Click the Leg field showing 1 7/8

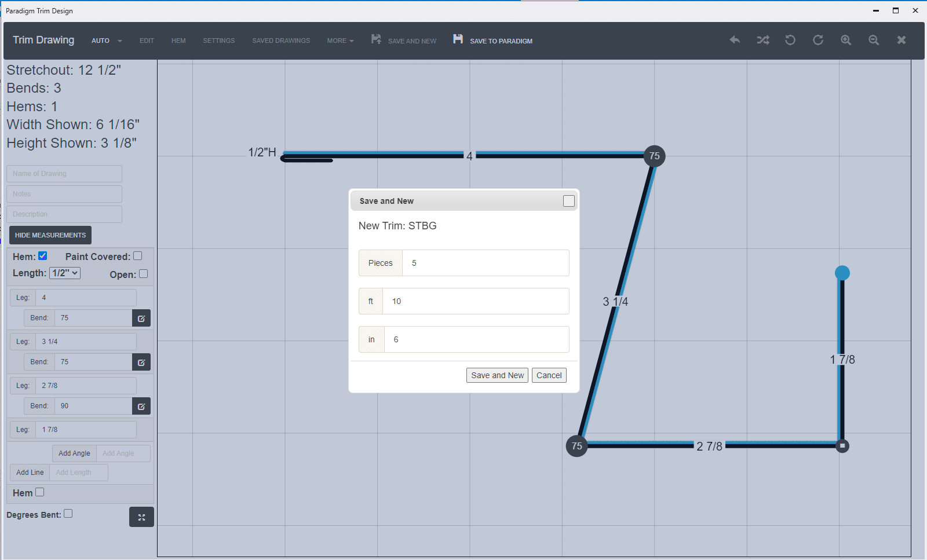click(x=86, y=430)
